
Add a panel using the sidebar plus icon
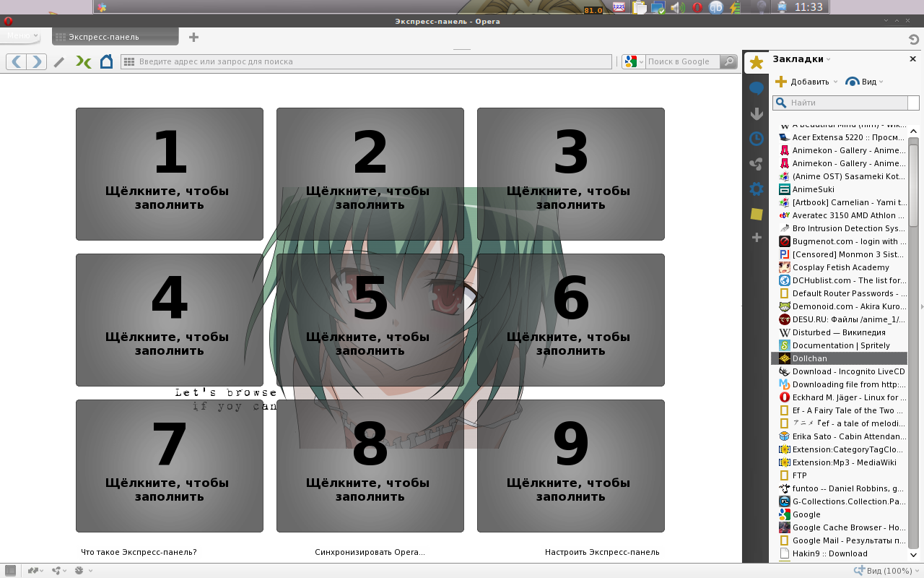[x=757, y=237]
